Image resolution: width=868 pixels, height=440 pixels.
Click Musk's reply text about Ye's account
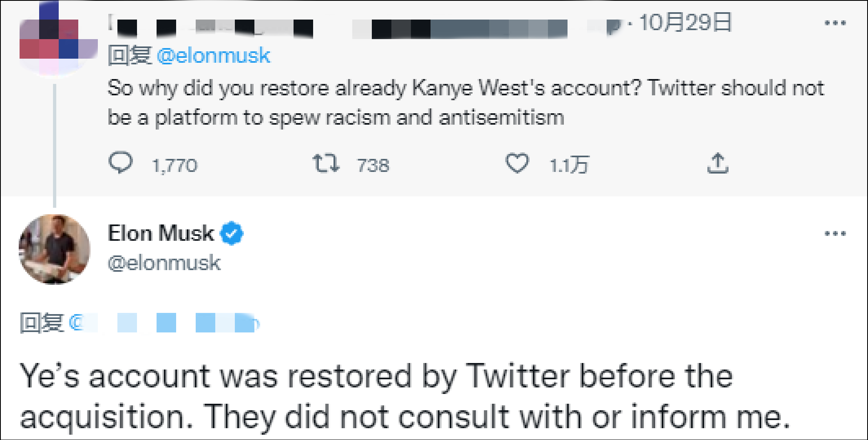404,395
